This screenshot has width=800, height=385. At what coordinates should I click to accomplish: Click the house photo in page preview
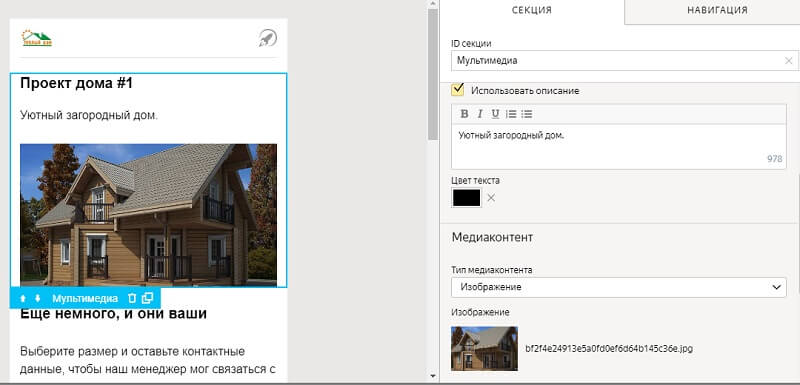pos(148,215)
